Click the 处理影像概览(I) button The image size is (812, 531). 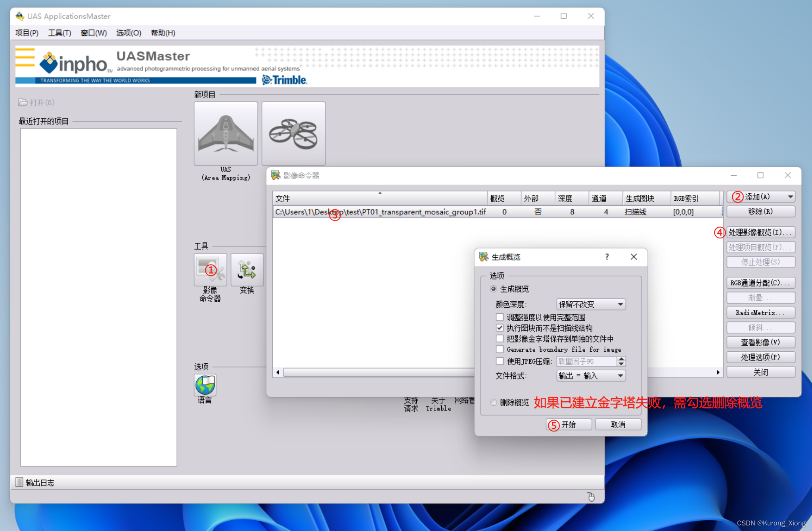point(760,232)
